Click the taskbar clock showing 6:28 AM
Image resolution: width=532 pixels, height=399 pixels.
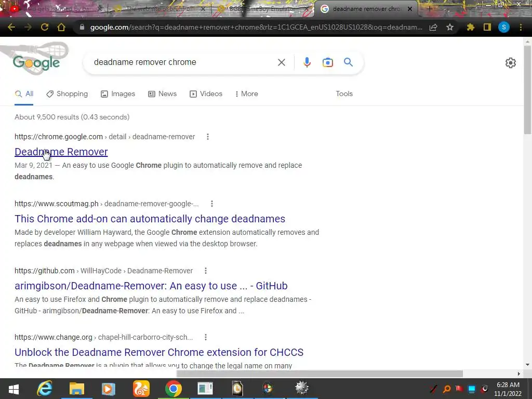point(508,389)
